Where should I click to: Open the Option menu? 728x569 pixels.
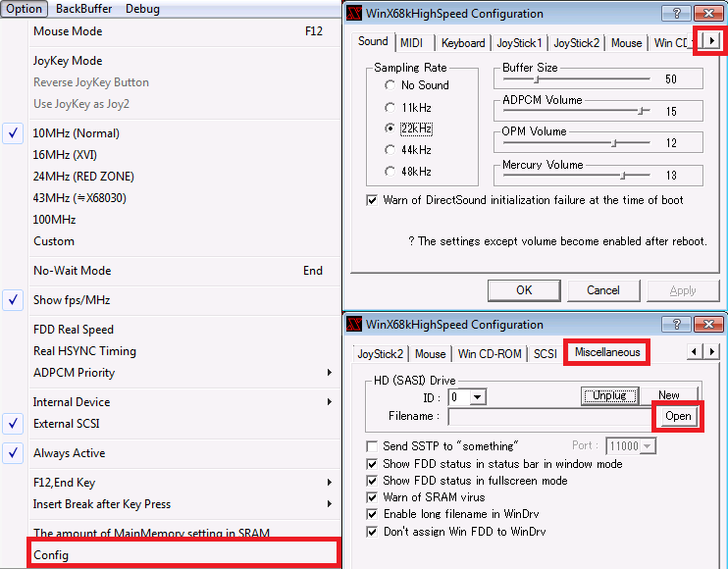[24, 9]
